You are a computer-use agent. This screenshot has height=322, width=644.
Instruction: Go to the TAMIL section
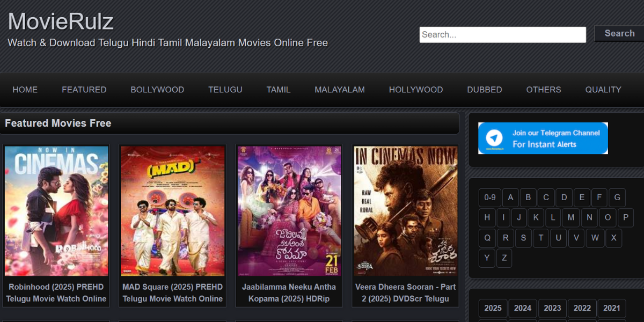(279, 90)
